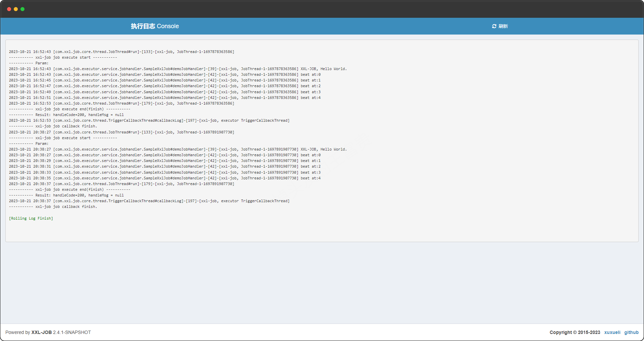This screenshot has width=644, height=341.
Task: Click the 20:38:27 beat at:0 log line
Action: (x=165, y=155)
